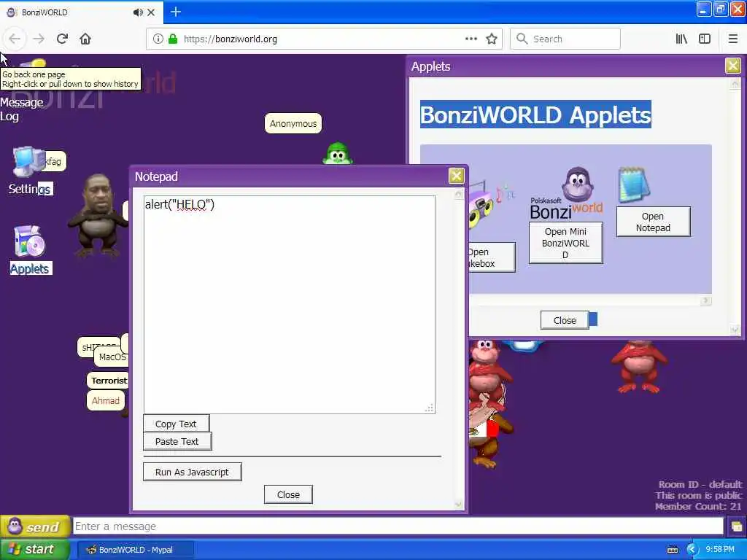Image resolution: width=747 pixels, height=560 pixels.
Task: Open the Settings desktop icon
Action: [29, 171]
